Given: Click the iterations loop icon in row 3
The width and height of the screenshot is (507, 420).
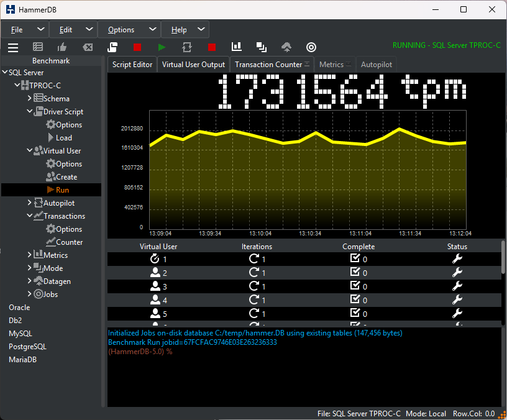Looking at the screenshot, I should click(x=254, y=286).
